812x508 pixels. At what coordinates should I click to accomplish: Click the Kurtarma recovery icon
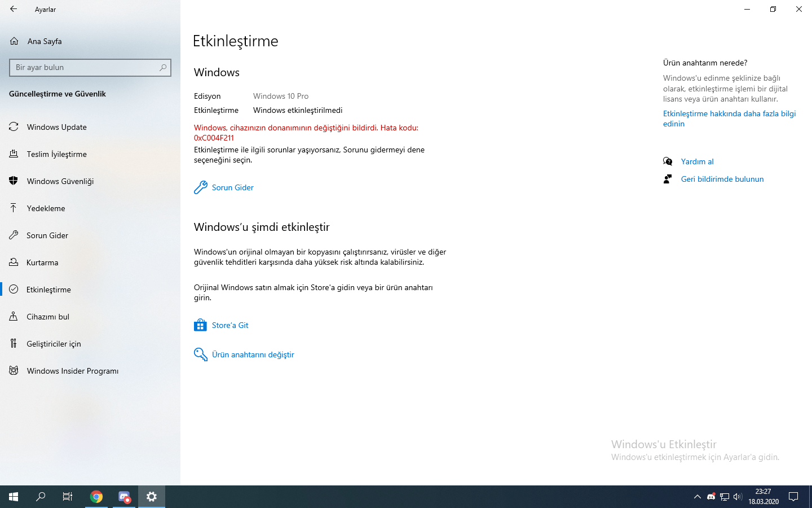(14, 262)
